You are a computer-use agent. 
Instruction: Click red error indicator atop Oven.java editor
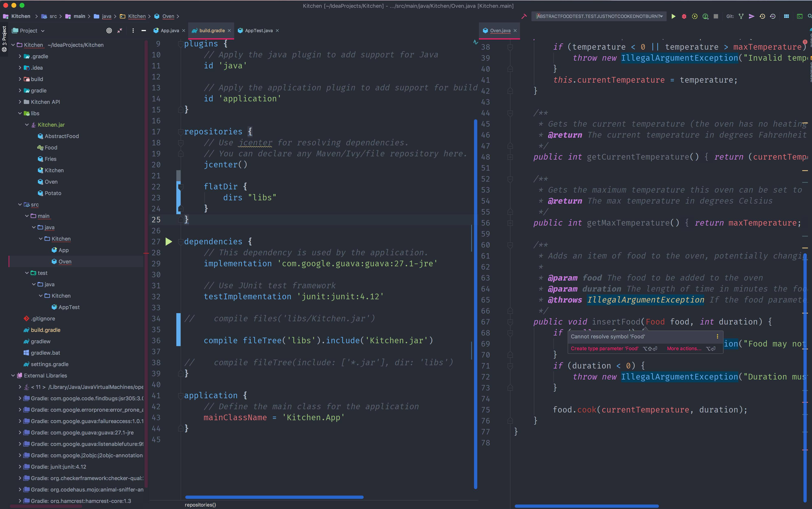805,42
